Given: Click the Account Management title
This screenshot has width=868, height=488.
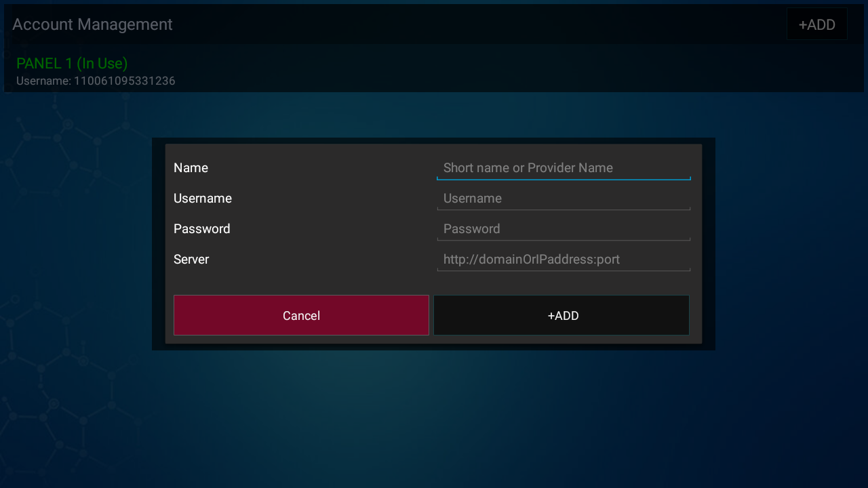Looking at the screenshot, I should pyautogui.click(x=92, y=24).
